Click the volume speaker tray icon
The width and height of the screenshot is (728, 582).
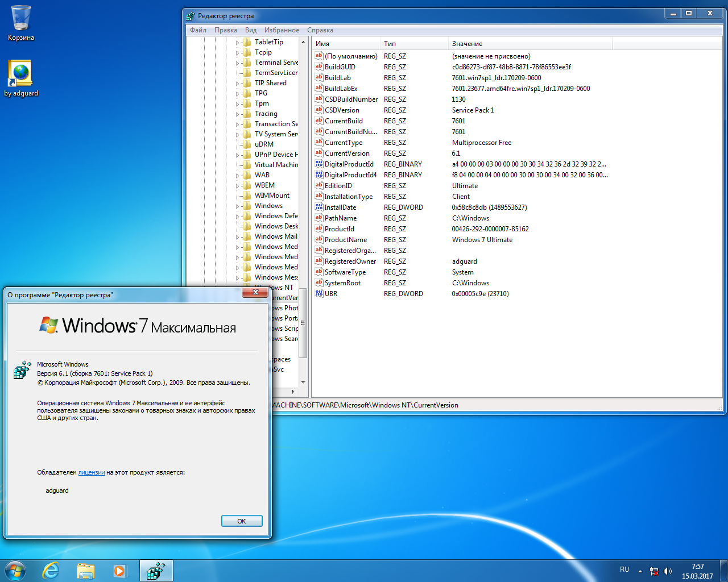pos(668,571)
